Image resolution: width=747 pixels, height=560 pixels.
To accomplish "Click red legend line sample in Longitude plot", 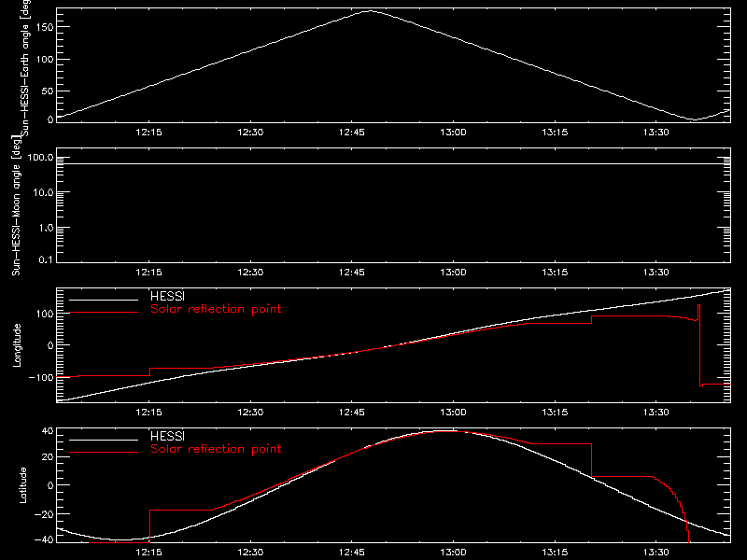I will click(104, 313).
